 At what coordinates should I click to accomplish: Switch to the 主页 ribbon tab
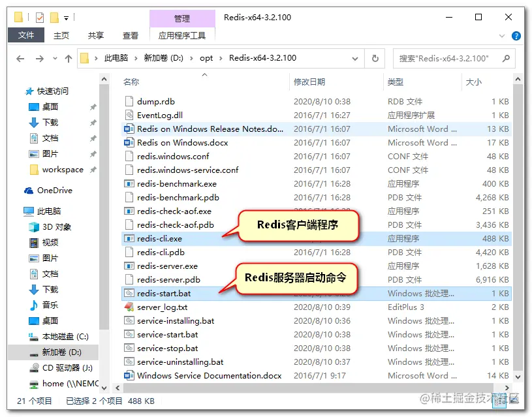[x=61, y=35]
